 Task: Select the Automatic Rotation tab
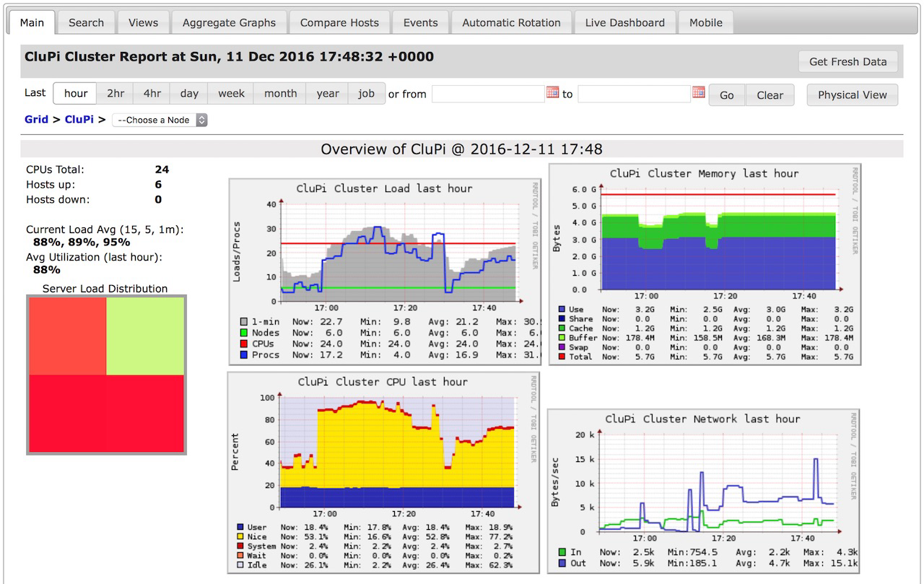pyautogui.click(x=511, y=22)
